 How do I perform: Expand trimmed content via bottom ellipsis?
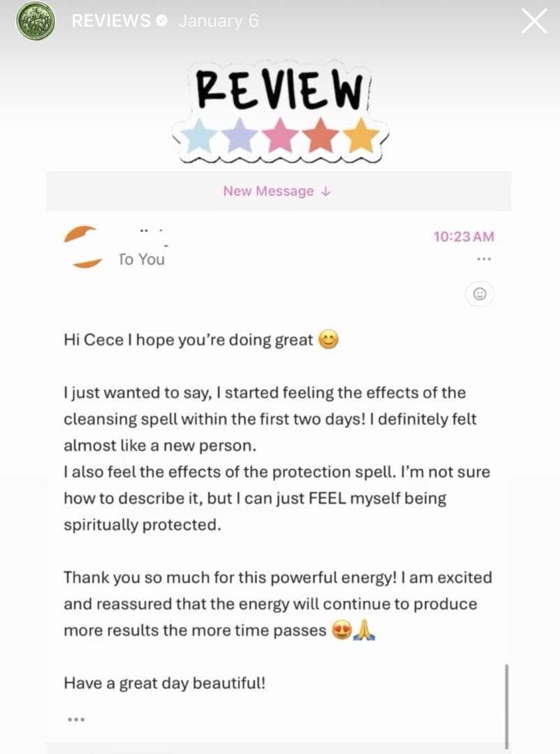(75, 719)
